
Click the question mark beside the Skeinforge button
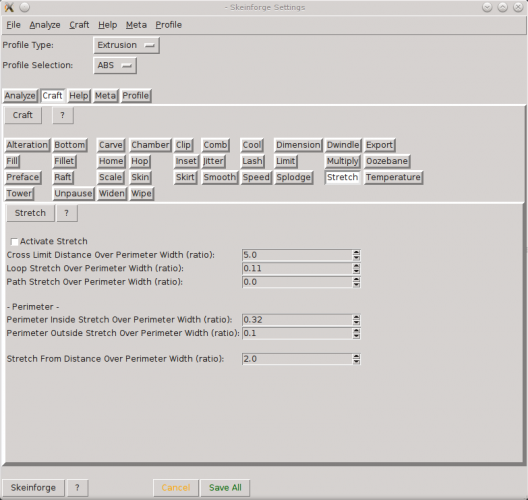(77, 488)
